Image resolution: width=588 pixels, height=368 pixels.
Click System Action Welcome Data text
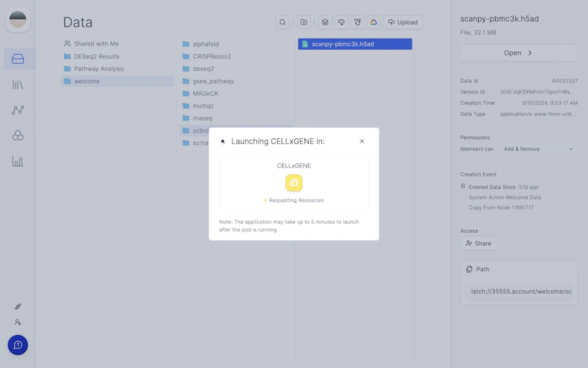pyautogui.click(x=505, y=197)
